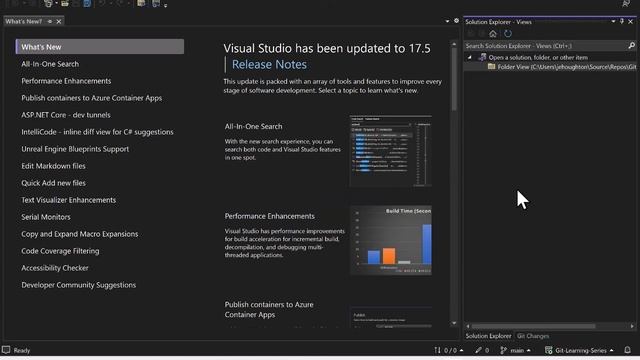Viewport: 640px width, 360px height.
Task: Open Accessibility Checker topic
Action: [x=55, y=268]
